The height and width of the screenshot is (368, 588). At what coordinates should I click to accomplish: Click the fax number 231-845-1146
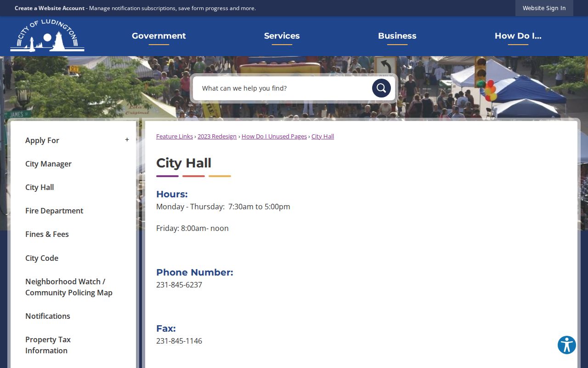[179, 341]
